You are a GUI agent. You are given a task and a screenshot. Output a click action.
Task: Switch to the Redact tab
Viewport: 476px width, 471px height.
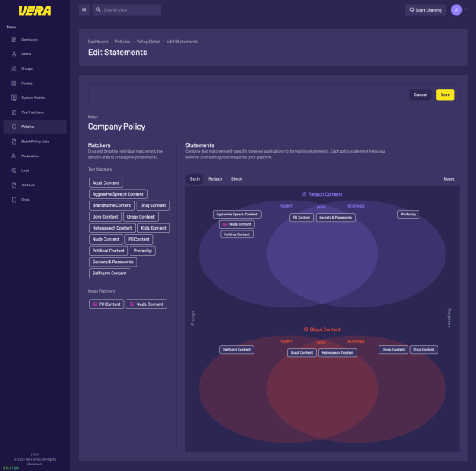click(214, 179)
